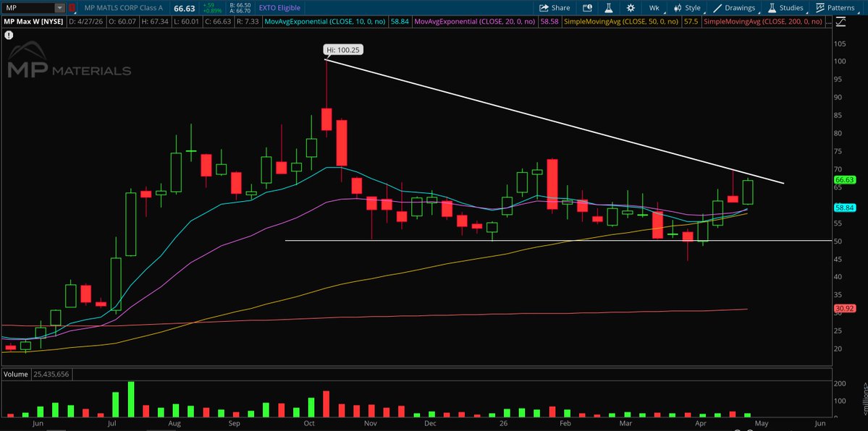This screenshot has width=868, height=431.
Task: Click the red clipboard link icon beside symbol
Action: (72, 8)
